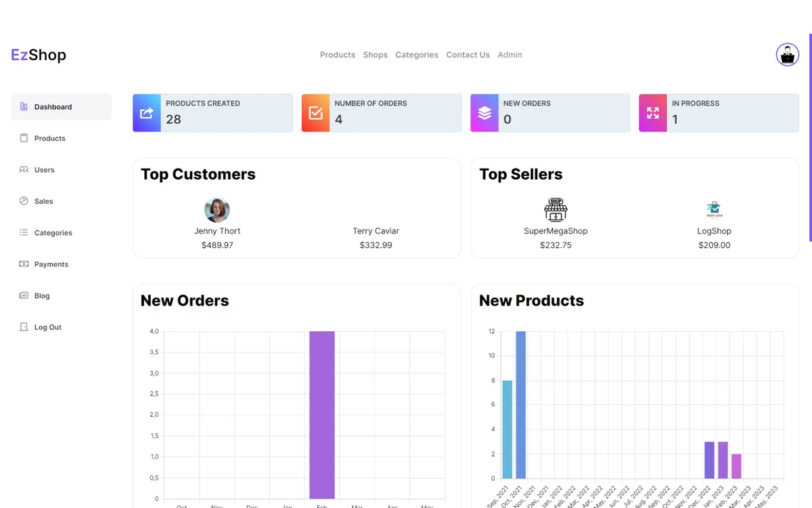Go to Payments in the sidebar
The image size is (812, 508).
pyautogui.click(x=61, y=264)
